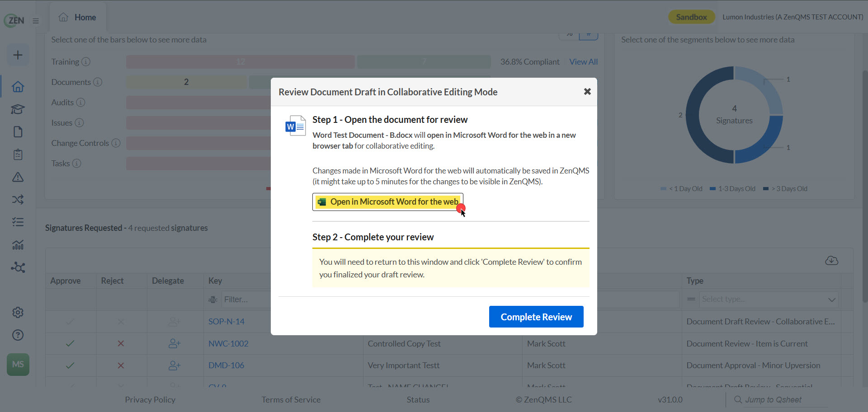The width and height of the screenshot is (868, 412).
Task: Open the Audits clipboard sidebar icon
Action: point(18,154)
